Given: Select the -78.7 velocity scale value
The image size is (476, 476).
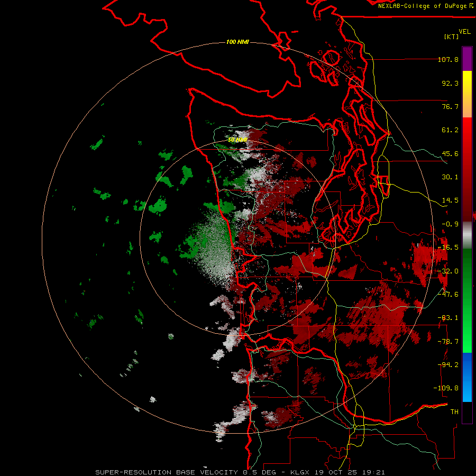Looking at the screenshot, I should pyautogui.click(x=448, y=342).
